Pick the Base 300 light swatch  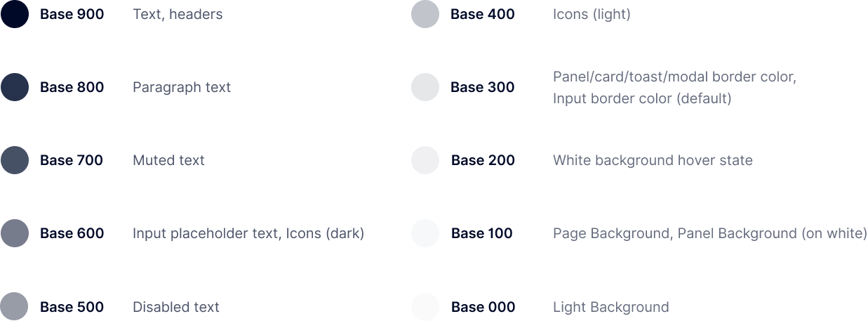(425, 87)
